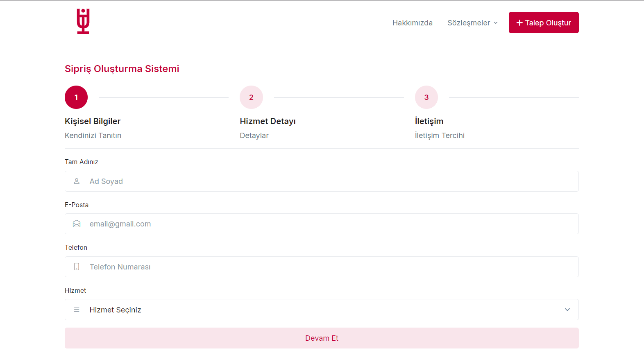
Task: Click the Hizmet Detayı step title
Action: click(268, 121)
